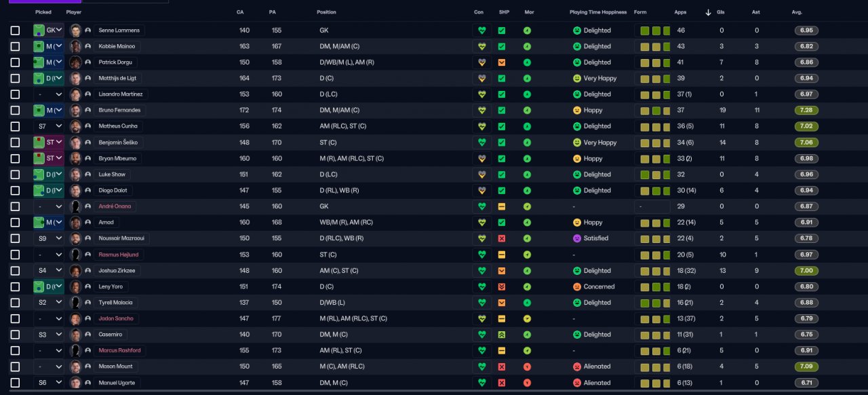This screenshot has height=395, width=868.
Task: Open Rasmus Højlund's player profile
Action: tap(119, 255)
